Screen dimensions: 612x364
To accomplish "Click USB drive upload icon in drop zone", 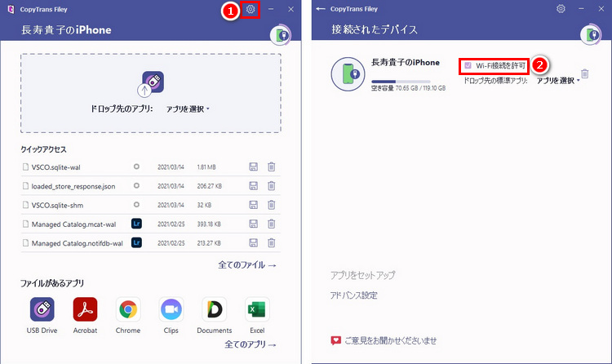I will click(x=151, y=83).
